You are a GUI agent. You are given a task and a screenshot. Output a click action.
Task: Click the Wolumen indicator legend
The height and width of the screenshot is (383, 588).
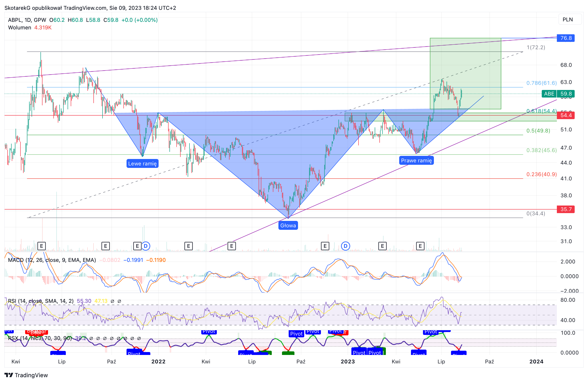tap(20, 27)
